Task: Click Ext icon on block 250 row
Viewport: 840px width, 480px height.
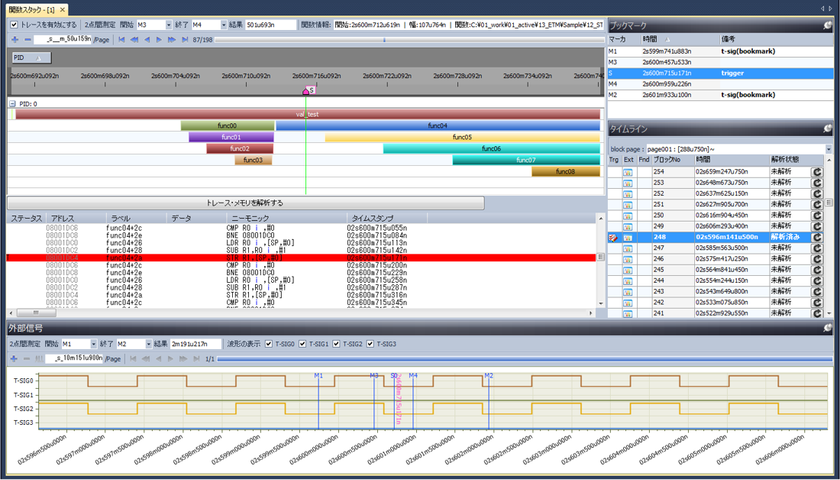Action: point(629,214)
